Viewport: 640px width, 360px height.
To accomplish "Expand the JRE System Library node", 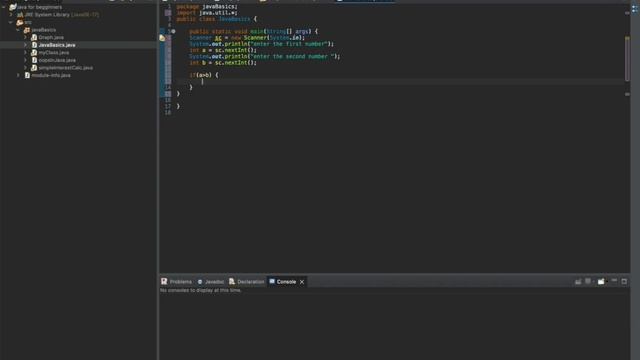I will pyautogui.click(x=11, y=15).
